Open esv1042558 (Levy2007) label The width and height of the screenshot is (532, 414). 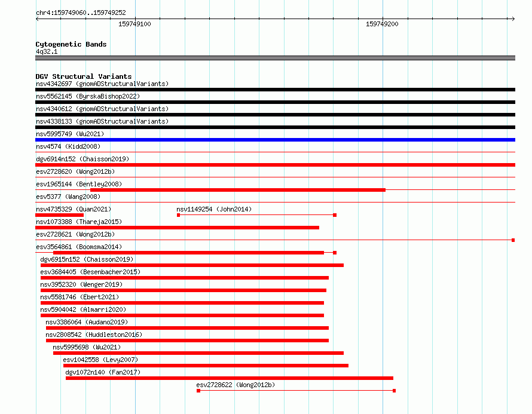click(100, 360)
